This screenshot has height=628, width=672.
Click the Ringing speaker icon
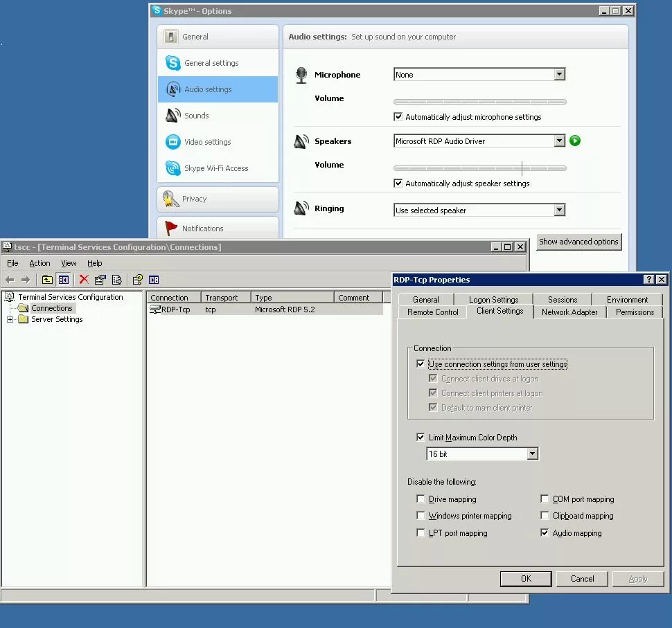[x=301, y=208]
